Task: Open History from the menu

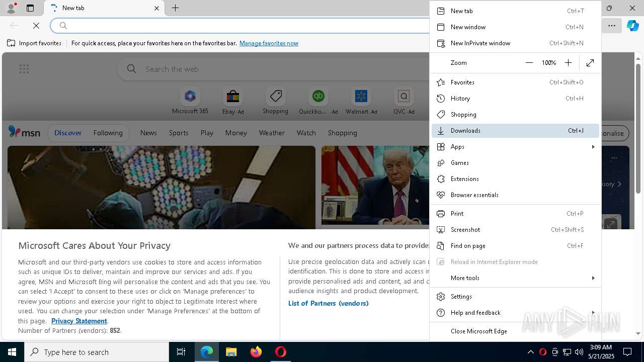Action: point(515,99)
